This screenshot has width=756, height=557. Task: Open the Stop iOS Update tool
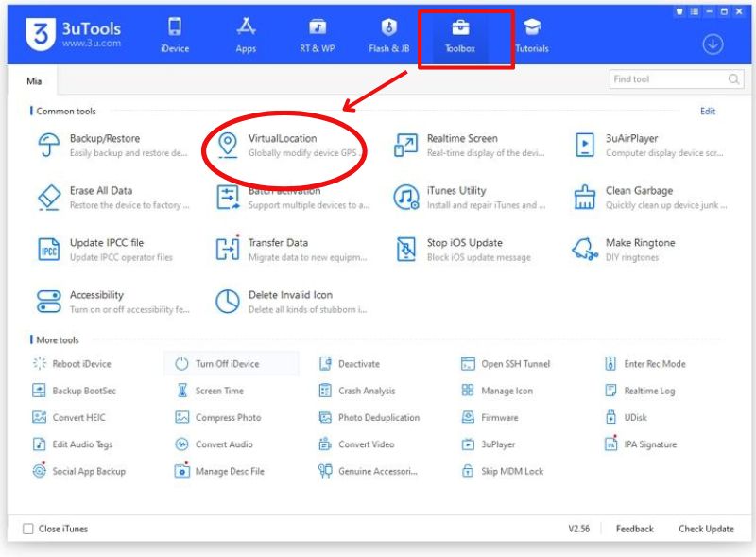[x=462, y=250]
